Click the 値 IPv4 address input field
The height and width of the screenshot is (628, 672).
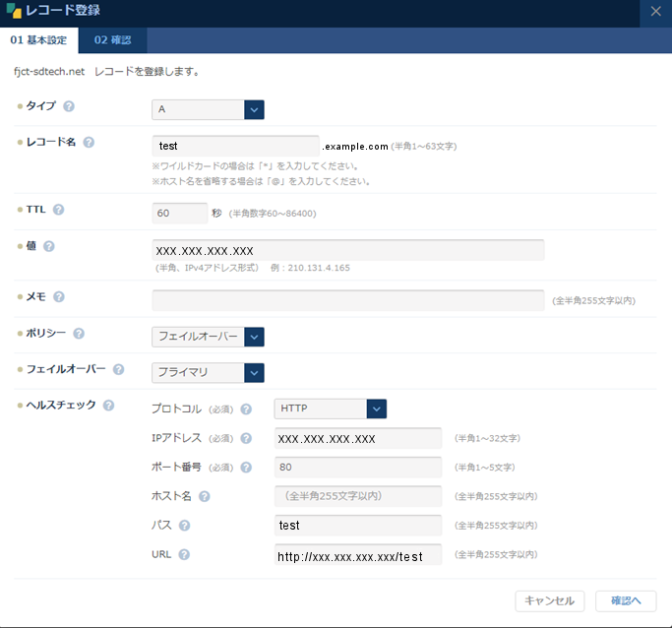(x=348, y=250)
